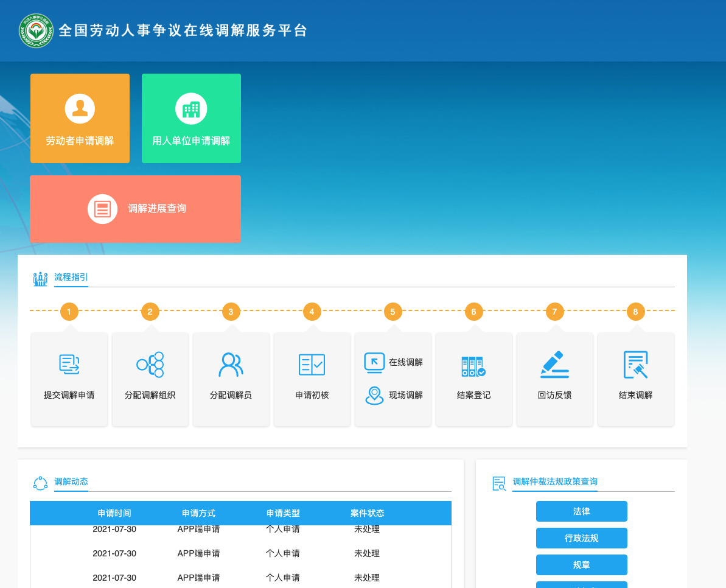This screenshot has height=588, width=726.
Task: Click the building icon in the green card
Action: pos(191,109)
